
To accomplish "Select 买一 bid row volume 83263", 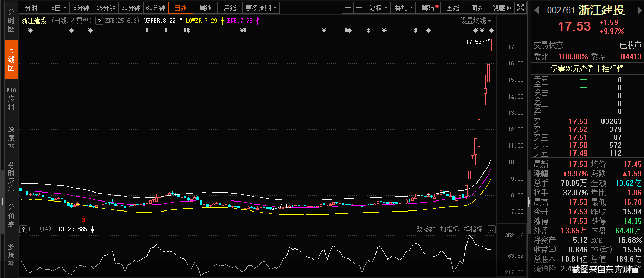I will pyautogui.click(x=611, y=122).
